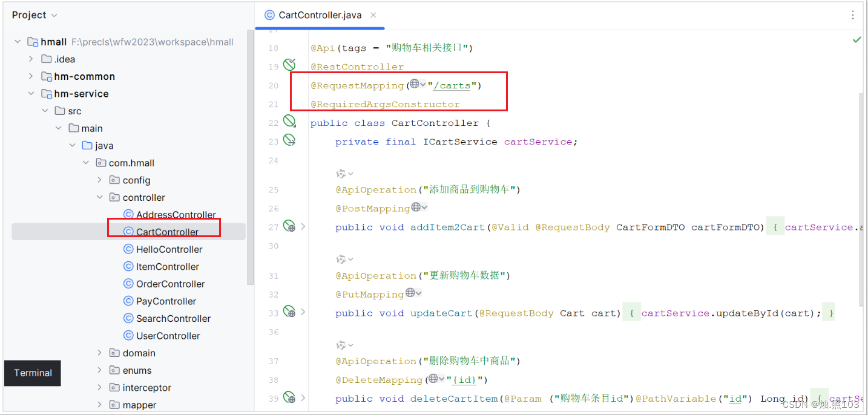
Task: Click the hm-common module folder icon
Action: point(46,76)
